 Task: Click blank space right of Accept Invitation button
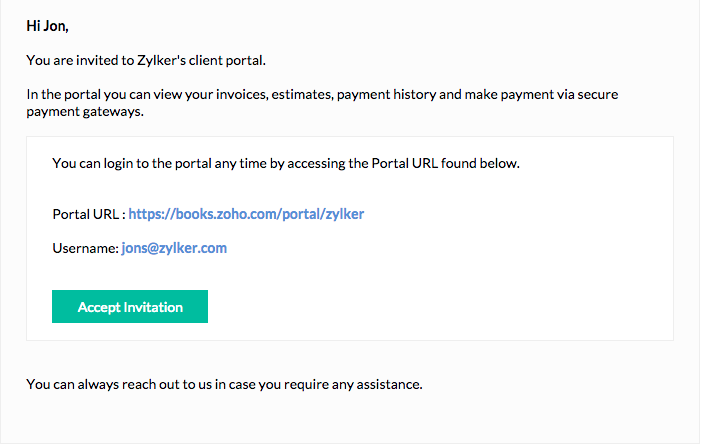[x=420, y=307]
